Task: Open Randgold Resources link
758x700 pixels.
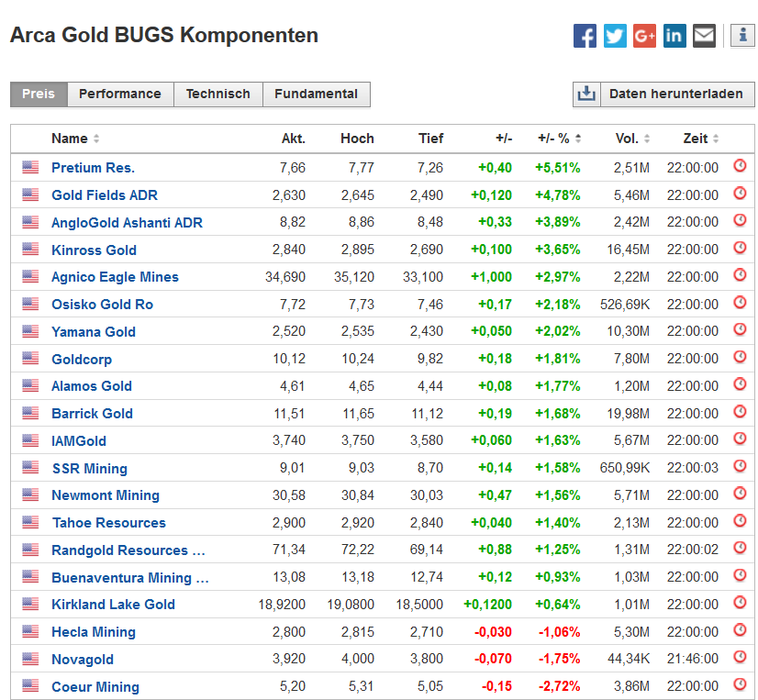Action: coord(128,550)
